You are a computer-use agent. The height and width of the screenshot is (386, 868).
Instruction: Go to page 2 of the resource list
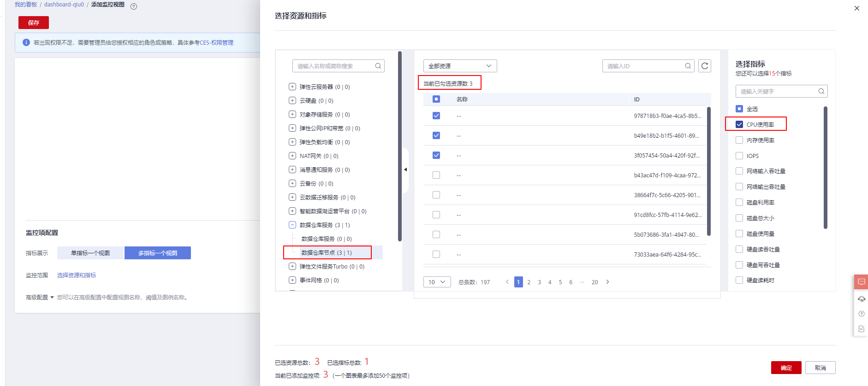click(x=529, y=282)
